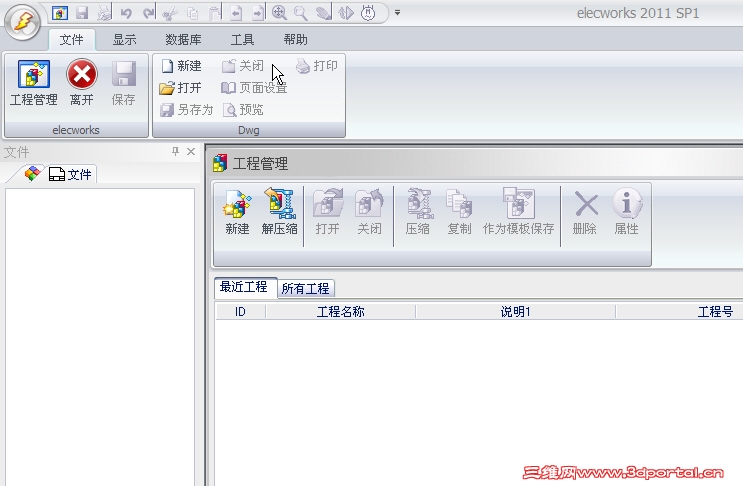The width and height of the screenshot is (743, 486).
Task: Switch to the 文件 ribbon tab
Action: point(72,40)
